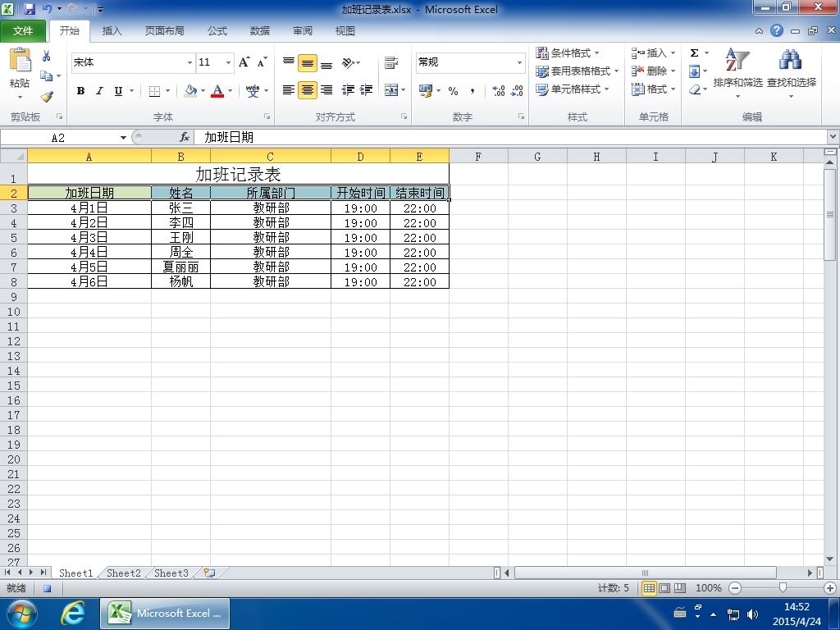Image resolution: width=840 pixels, height=630 pixels.
Task: Toggle top vertical alignment
Action: [289, 63]
